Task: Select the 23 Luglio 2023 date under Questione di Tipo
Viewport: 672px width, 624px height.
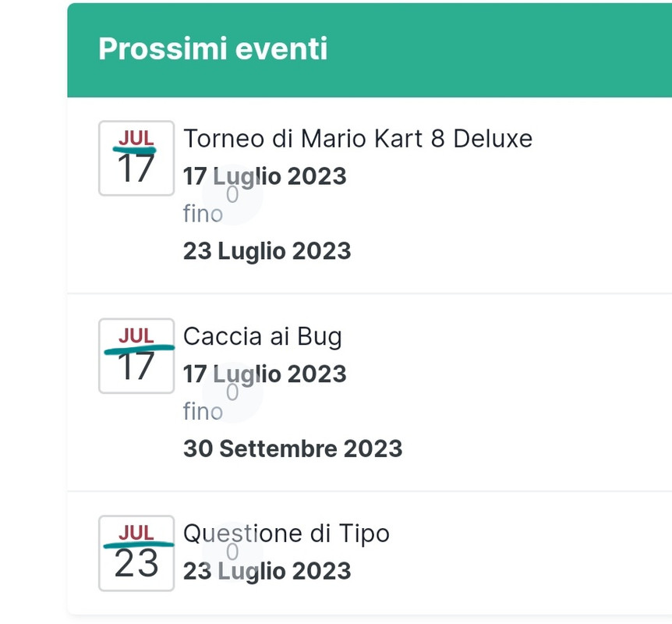Action: point(267,572)
